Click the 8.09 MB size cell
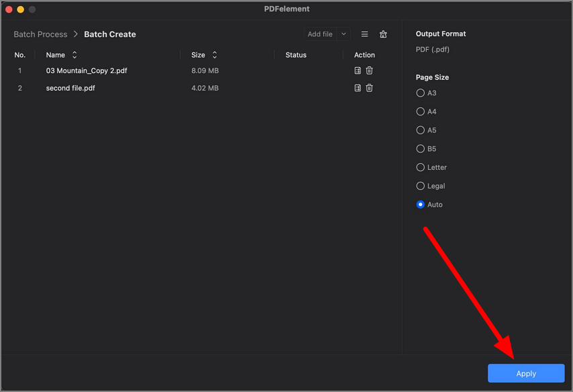This screenshot has width=573, height=392. [205, 70]
